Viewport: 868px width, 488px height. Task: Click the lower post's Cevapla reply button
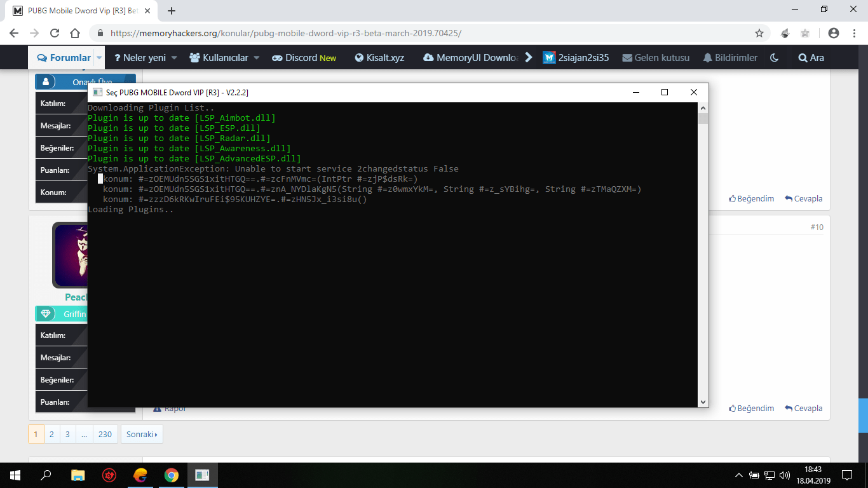[x=804, y=409]
